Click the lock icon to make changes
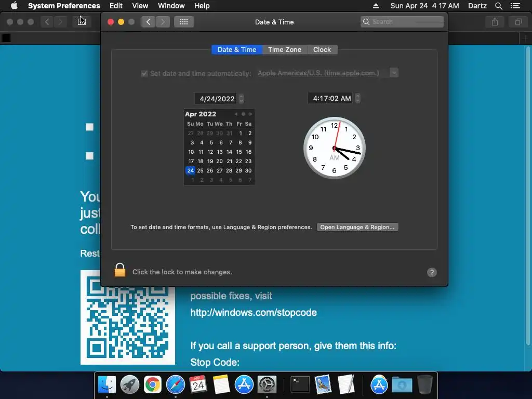532x399 pixels. (120, 270)
